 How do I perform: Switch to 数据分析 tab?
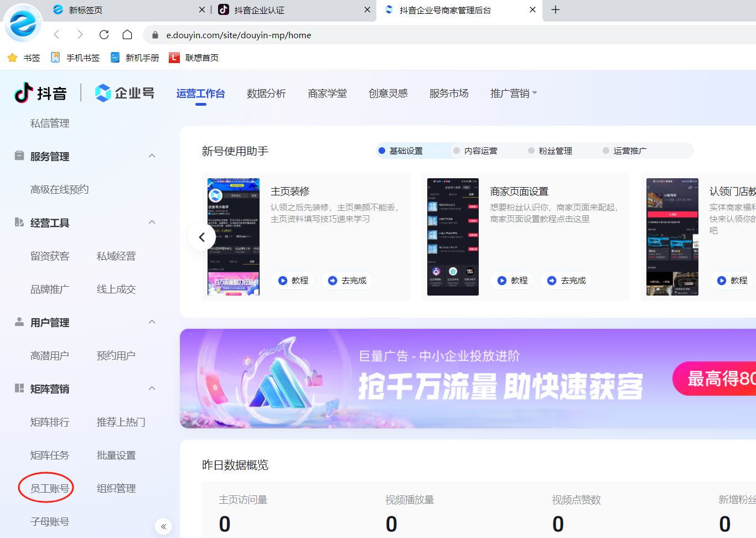point(266,94)
